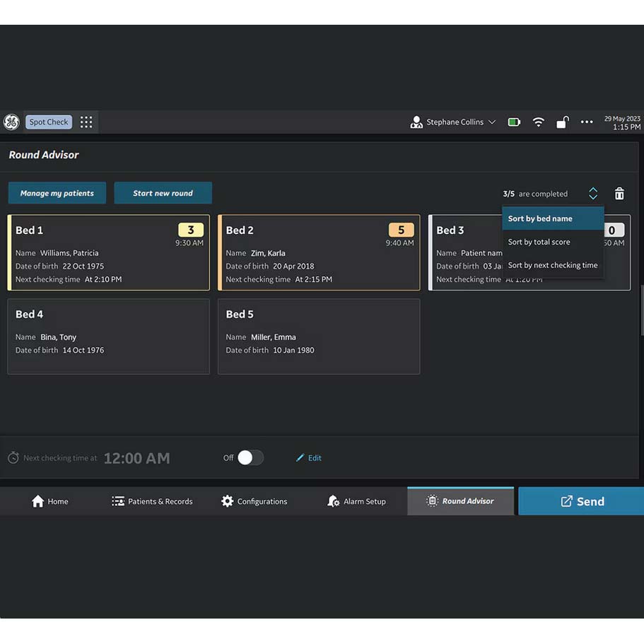Collapse the sort order arrows dropdown
This screenshot has height=644, width=644.
coord(593,194)
